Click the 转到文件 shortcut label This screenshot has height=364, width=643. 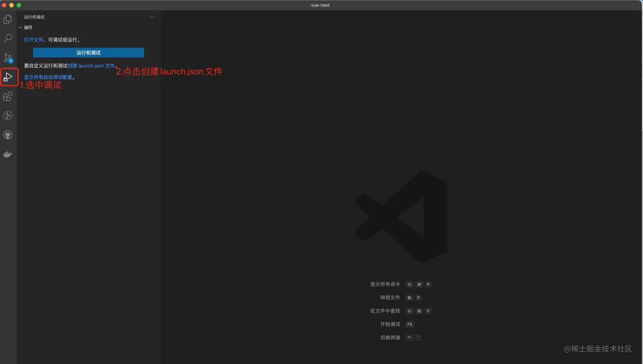pos(390,298)
